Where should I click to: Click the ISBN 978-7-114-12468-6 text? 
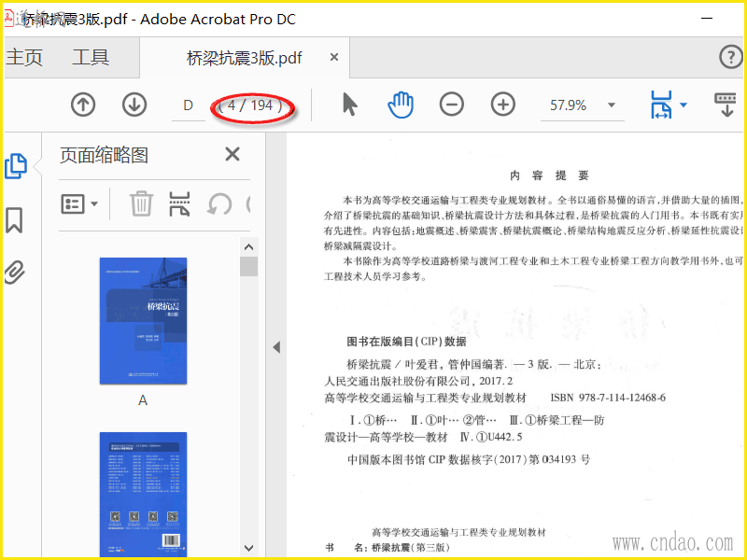coord(608,398)
